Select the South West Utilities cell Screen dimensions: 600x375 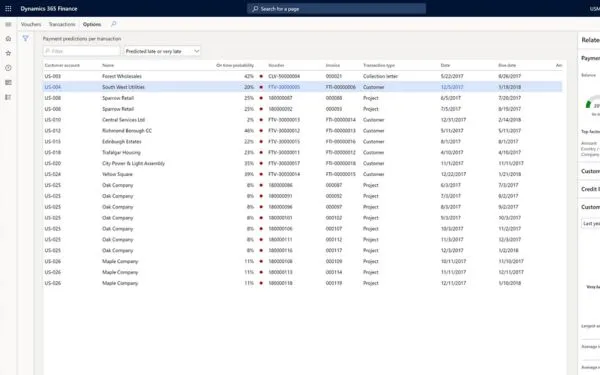[x=123, y=87]
